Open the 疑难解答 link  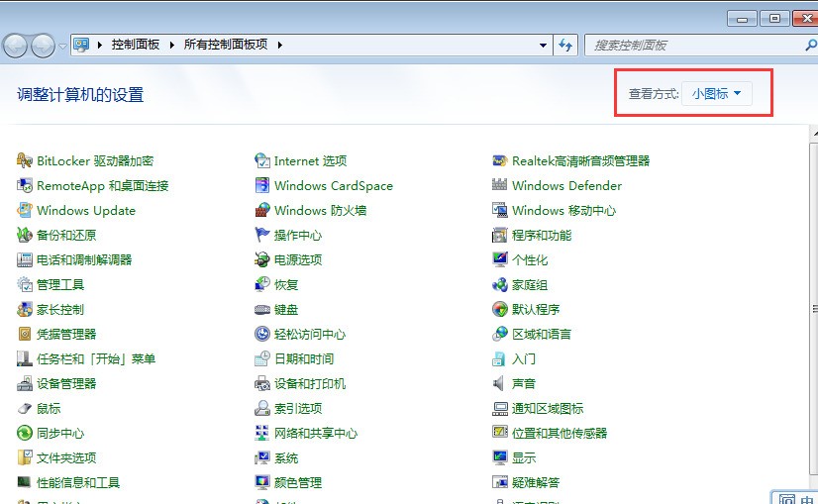(x=536, y=482)
